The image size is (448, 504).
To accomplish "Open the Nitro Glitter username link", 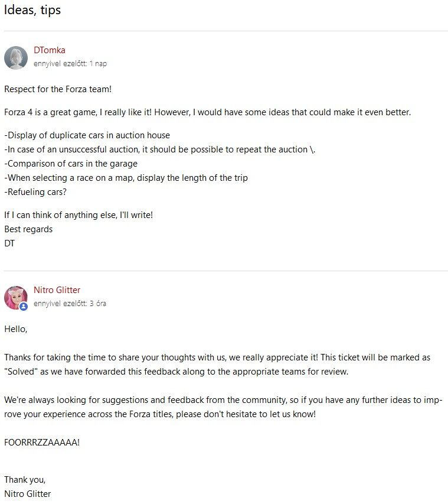I will pyautogui.click(x=57, y=290).
